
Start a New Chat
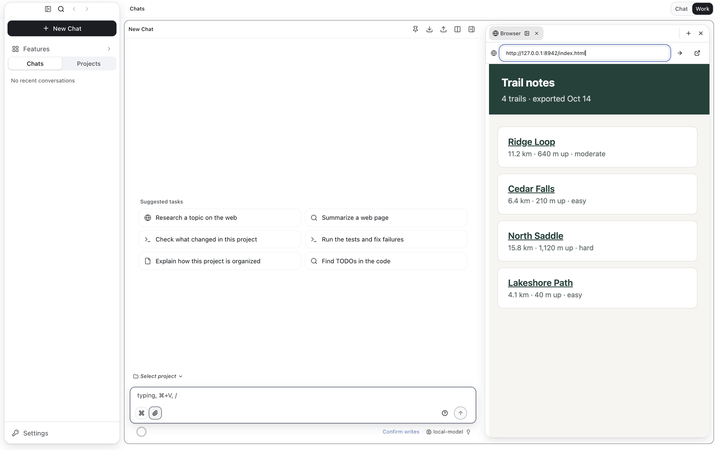pos(62,28)
